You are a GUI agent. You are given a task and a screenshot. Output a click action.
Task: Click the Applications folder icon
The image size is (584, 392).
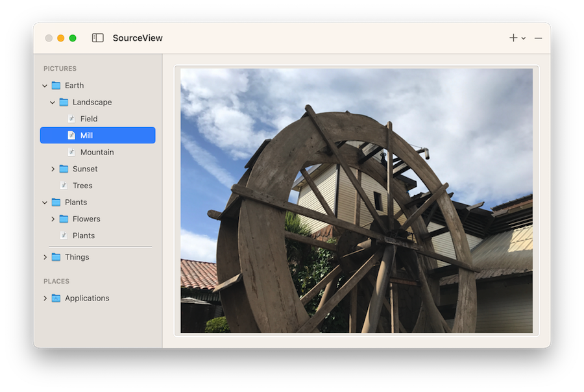[56, 299]
